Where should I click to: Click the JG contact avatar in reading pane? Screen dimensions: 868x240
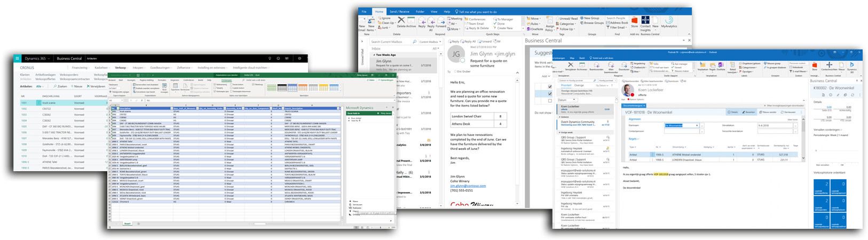pos(457,54)
